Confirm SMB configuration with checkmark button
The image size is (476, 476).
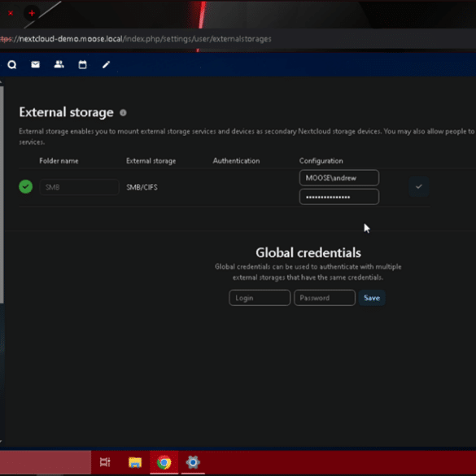point(418,186)
